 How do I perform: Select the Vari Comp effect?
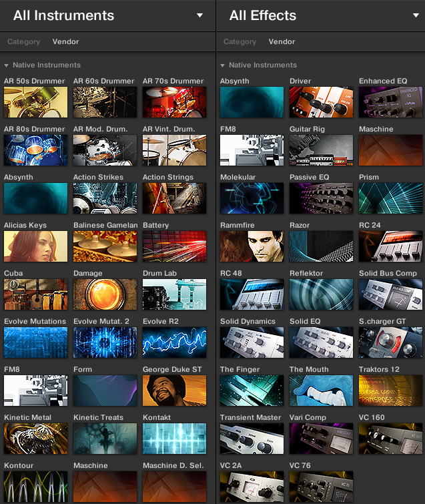(x=321, y=439)
